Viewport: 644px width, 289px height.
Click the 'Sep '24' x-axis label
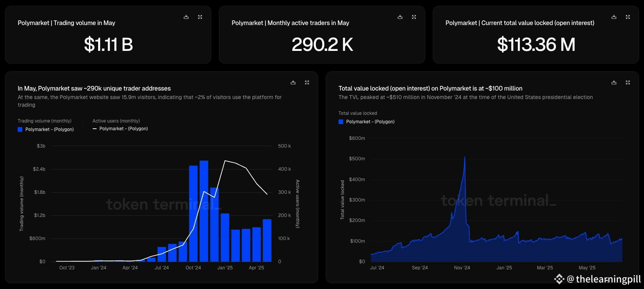click(420, 268)
